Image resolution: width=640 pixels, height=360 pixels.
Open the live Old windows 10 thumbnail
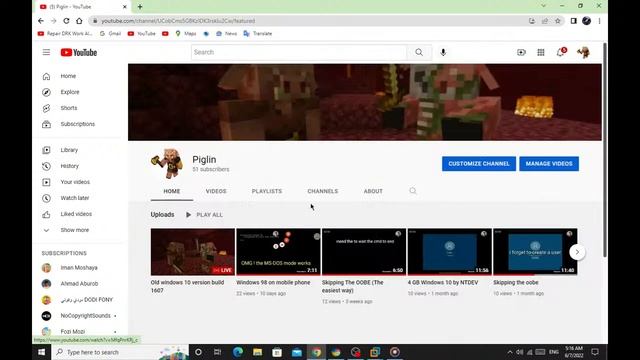(x=193, y=252)
